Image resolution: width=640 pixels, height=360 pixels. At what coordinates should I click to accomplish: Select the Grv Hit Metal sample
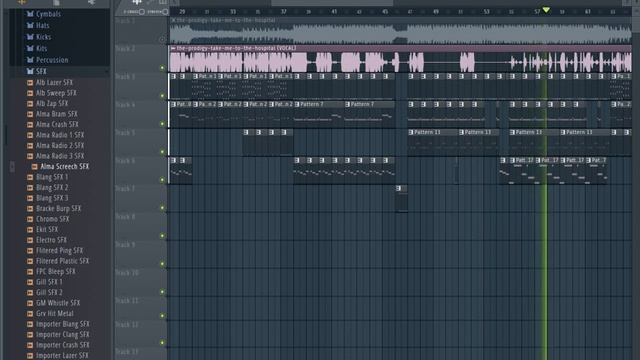(x=55, y=314)
